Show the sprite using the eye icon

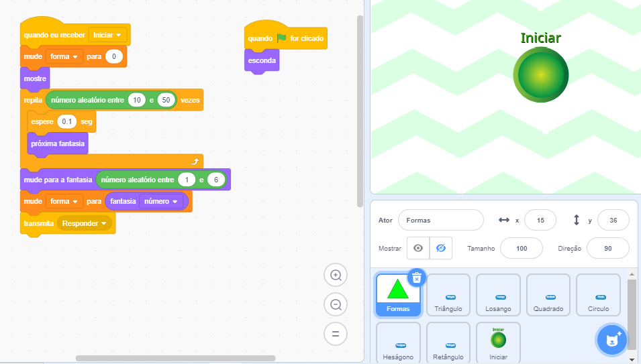[418, 248]
